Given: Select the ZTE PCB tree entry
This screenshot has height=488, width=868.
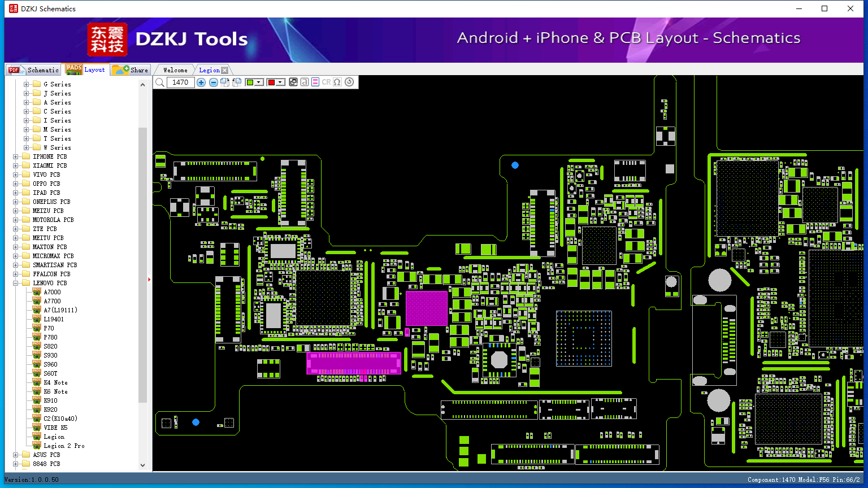Looking at the screenshot, I should [x=45, y=229].
